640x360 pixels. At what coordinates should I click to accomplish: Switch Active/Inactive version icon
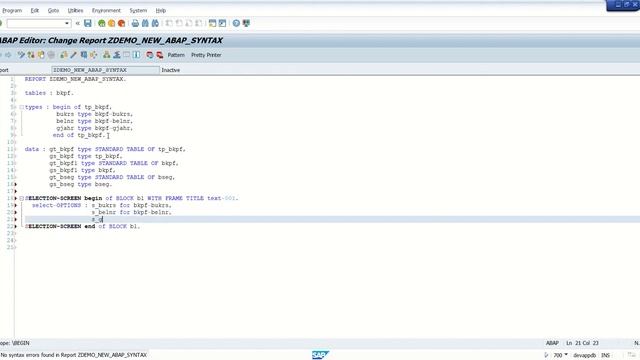tap(31, 55)
